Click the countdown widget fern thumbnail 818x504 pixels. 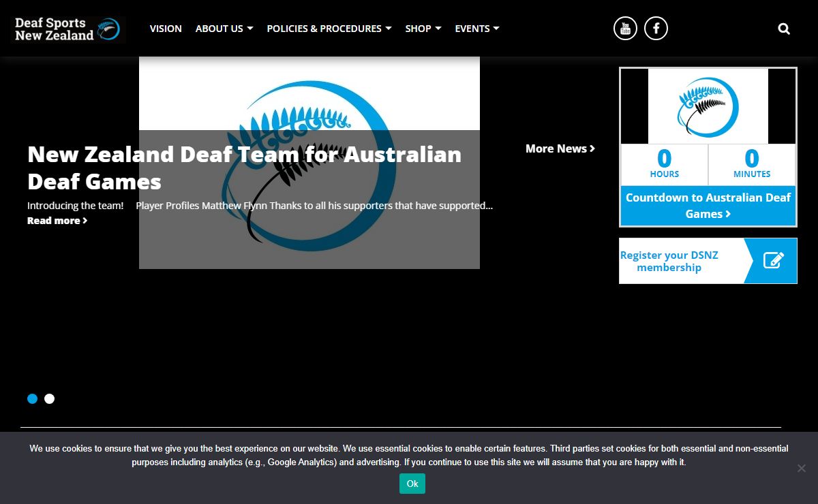click(x=708, y=106)
